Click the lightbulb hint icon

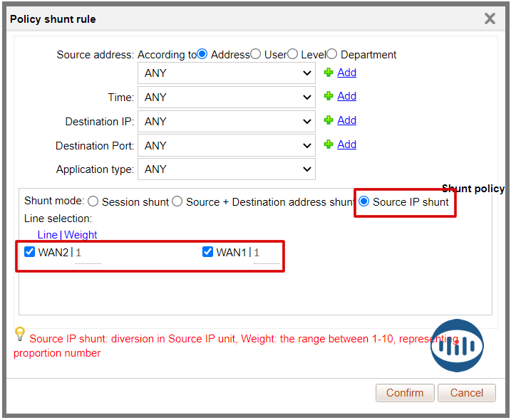20,334
